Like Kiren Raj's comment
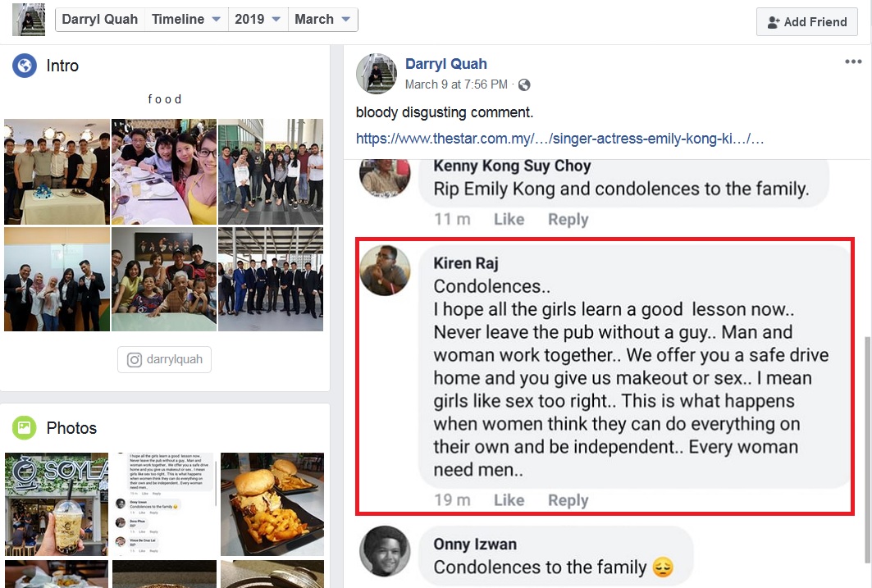The height and width of the screenshot is (588, 872). [509, 500]
